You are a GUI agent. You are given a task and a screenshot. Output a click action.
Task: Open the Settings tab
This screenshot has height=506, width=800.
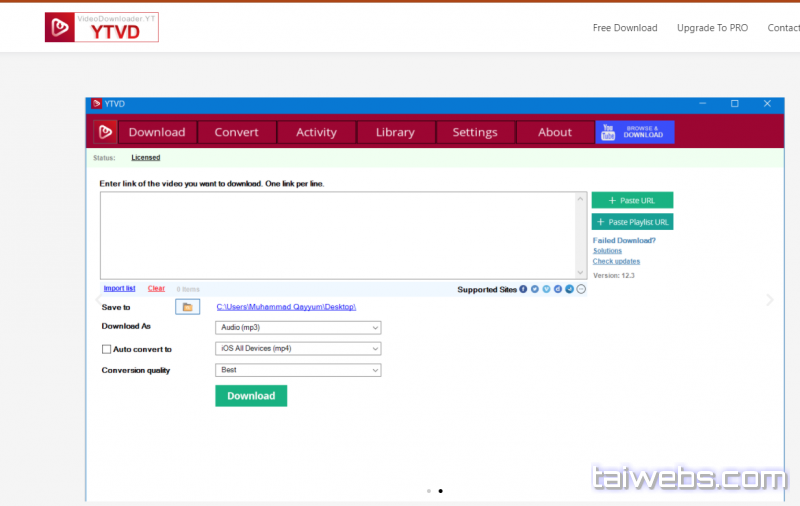(475, 132)
